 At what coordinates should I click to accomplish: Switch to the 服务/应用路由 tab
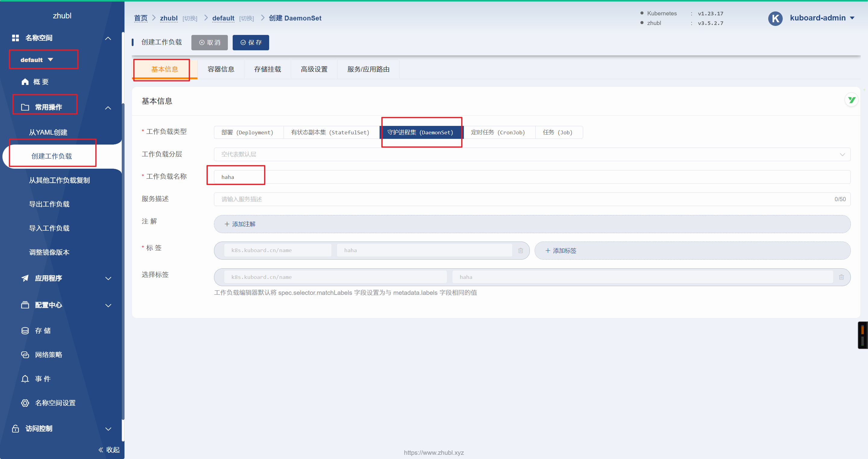pos(368,69)
